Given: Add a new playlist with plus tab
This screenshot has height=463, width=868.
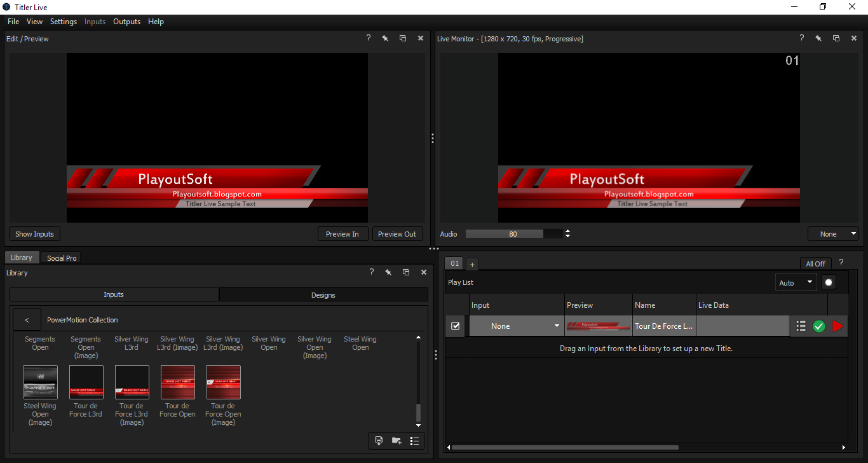Looking at the screenshot, I should 472,265.
